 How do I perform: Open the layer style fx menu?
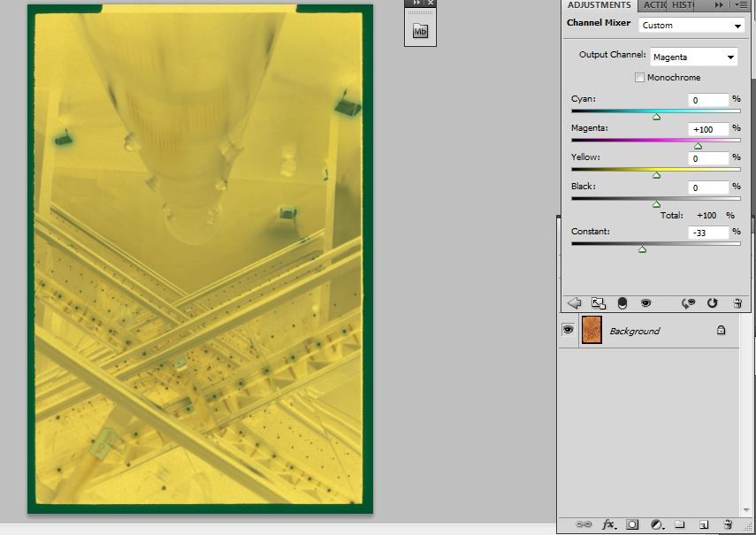tap(608, 524)
